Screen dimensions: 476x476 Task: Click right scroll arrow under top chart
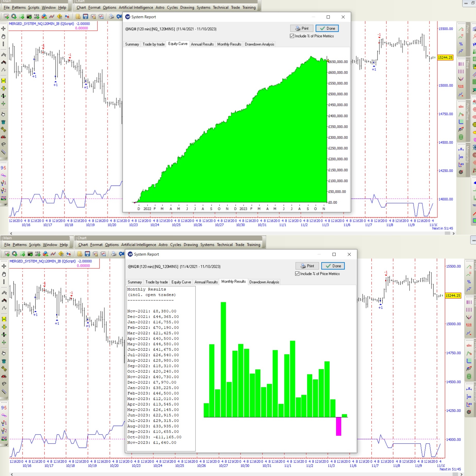(x=453, y=233)
